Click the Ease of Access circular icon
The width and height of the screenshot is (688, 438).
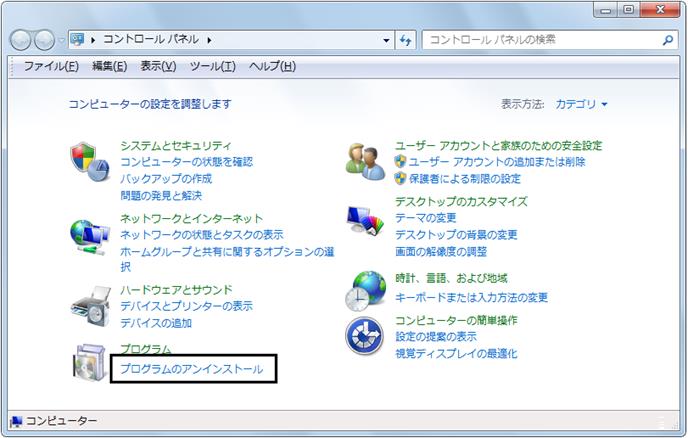point(365,336)
